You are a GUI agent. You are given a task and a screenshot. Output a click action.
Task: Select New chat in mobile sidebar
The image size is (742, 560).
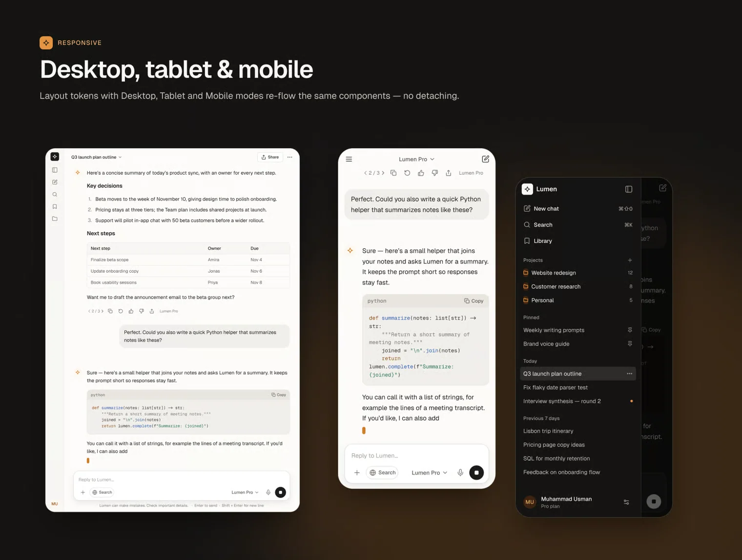click(x=578, y=208)
